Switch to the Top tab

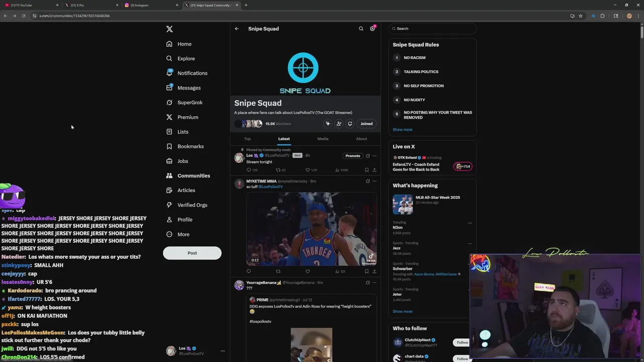tap(248, 139)
